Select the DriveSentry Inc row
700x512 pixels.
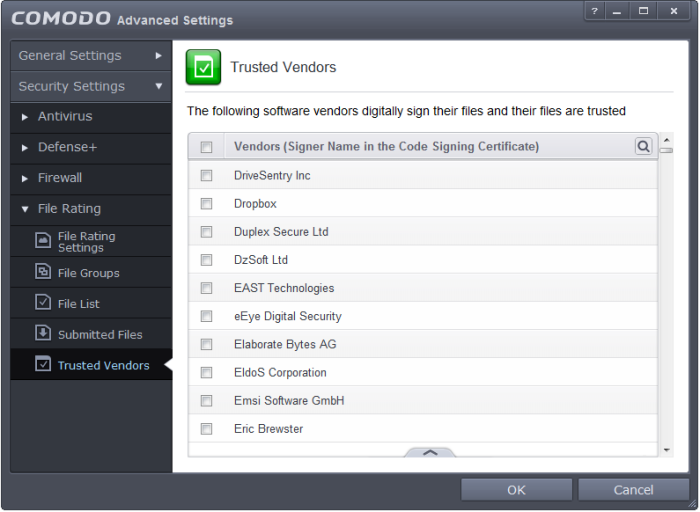(423, 175)
